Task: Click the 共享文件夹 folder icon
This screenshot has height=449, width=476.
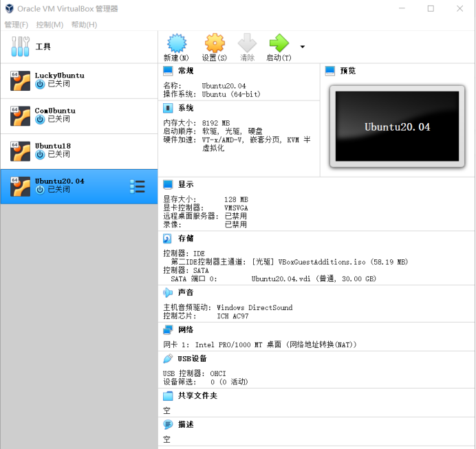Action: 168,396
